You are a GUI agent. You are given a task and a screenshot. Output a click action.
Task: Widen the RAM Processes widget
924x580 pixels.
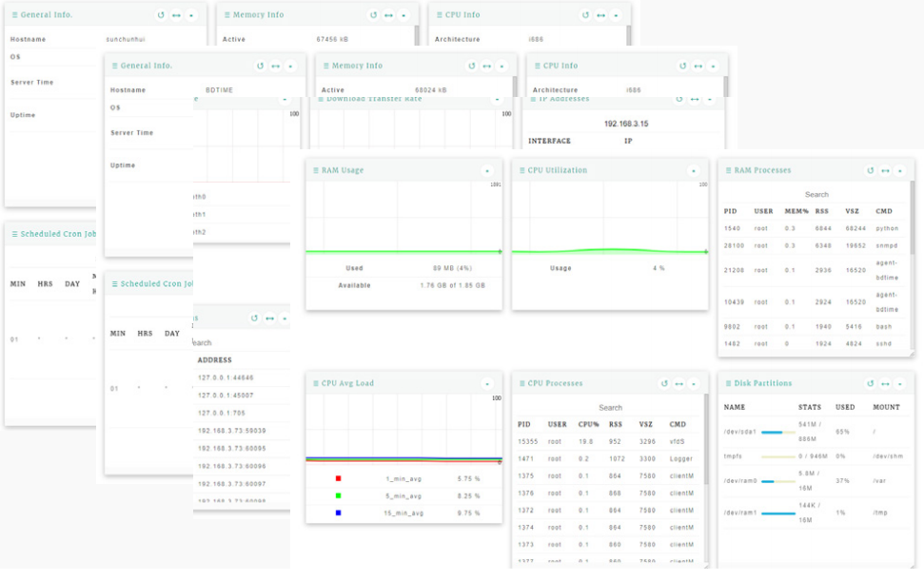(x=885, y=170)
